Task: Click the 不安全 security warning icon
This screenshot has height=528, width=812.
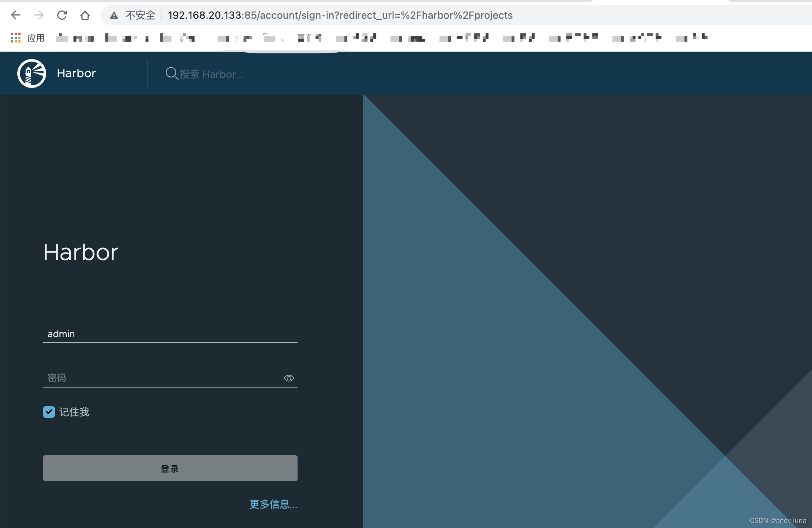Action: tap(114, 15)
